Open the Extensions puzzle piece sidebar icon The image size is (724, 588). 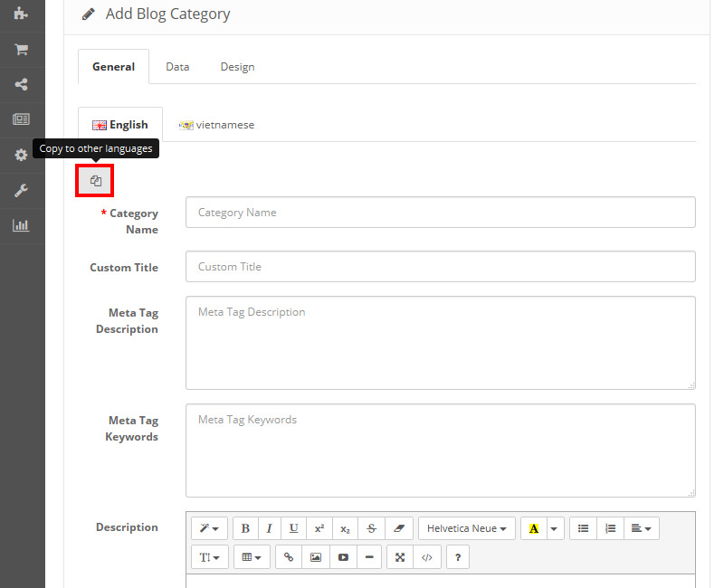pos(21,14)
